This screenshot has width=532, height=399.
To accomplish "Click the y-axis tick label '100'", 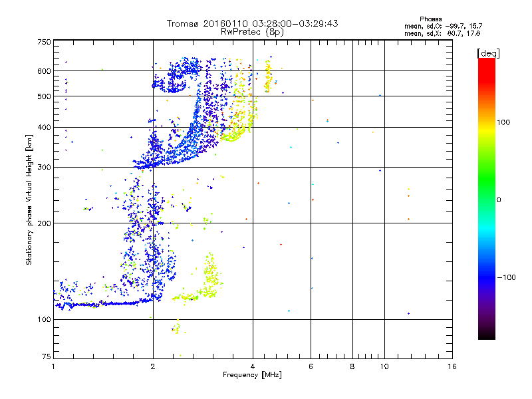I will tap(44, 319).
